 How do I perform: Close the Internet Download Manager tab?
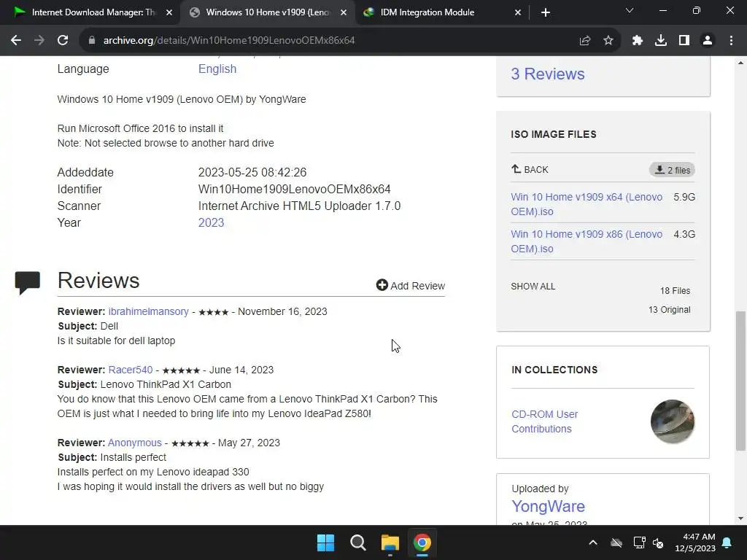coord(169,12)
